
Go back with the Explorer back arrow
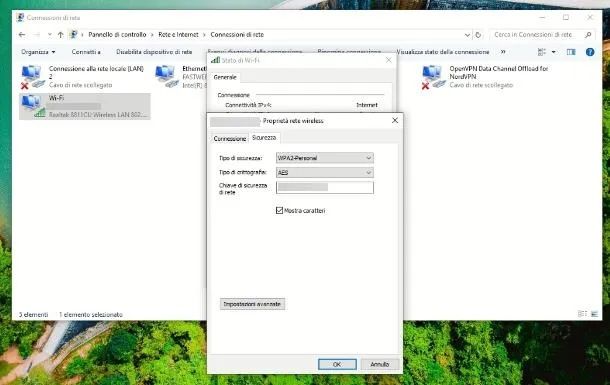coord(22,35)
